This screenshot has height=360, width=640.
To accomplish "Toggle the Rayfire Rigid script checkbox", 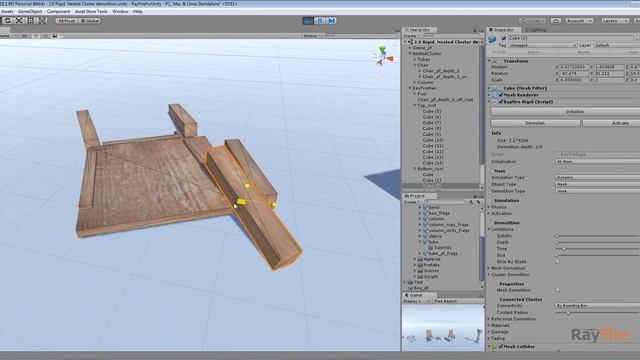I will 501,102.
